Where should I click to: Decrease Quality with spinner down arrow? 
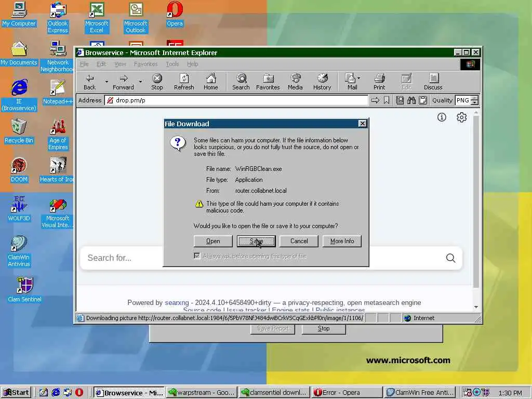[475, 102]
